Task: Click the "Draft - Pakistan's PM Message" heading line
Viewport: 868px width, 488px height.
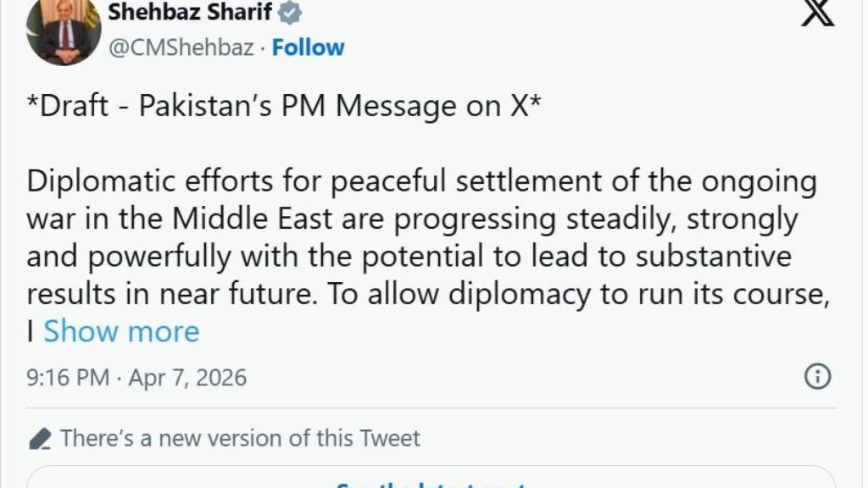Action: point(284,107)
